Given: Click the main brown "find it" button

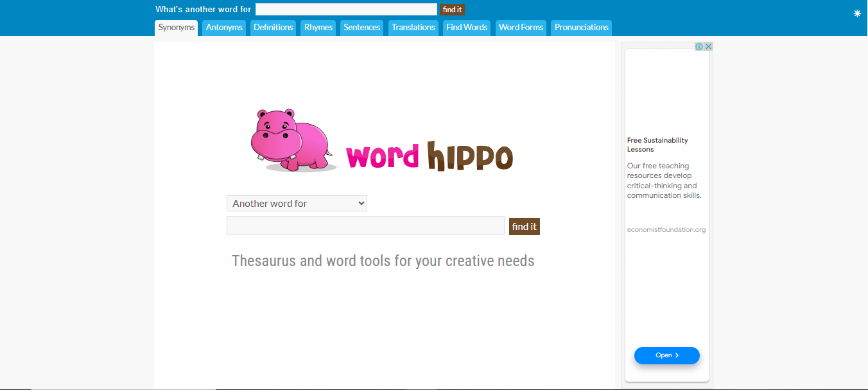Looking at the screenshot, I should [525, 227].
